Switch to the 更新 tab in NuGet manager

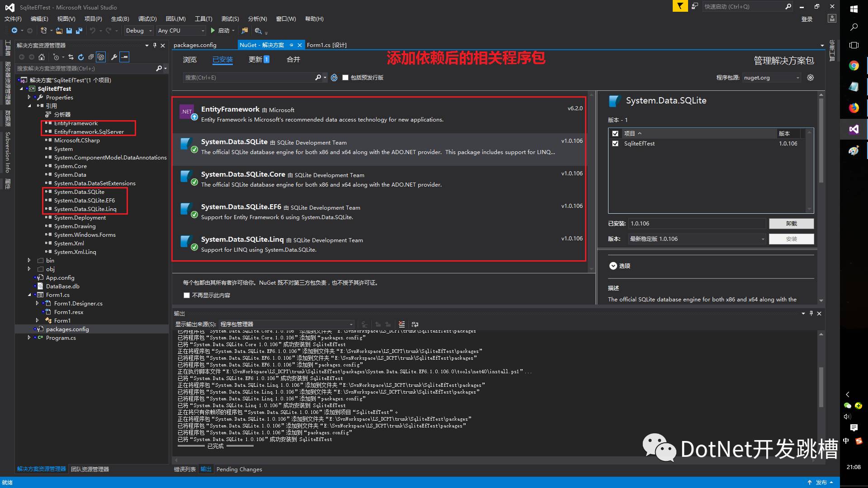(257, 59)
